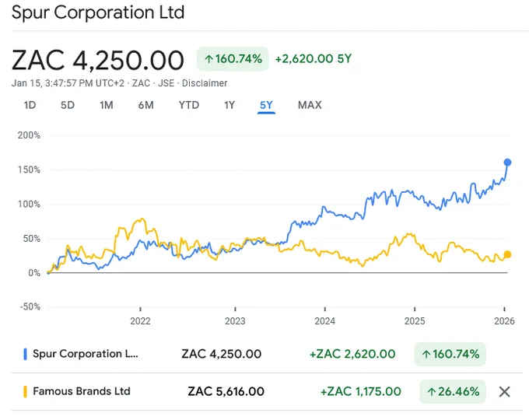Choose the 1Y range tab

click(x=229, y=105)
